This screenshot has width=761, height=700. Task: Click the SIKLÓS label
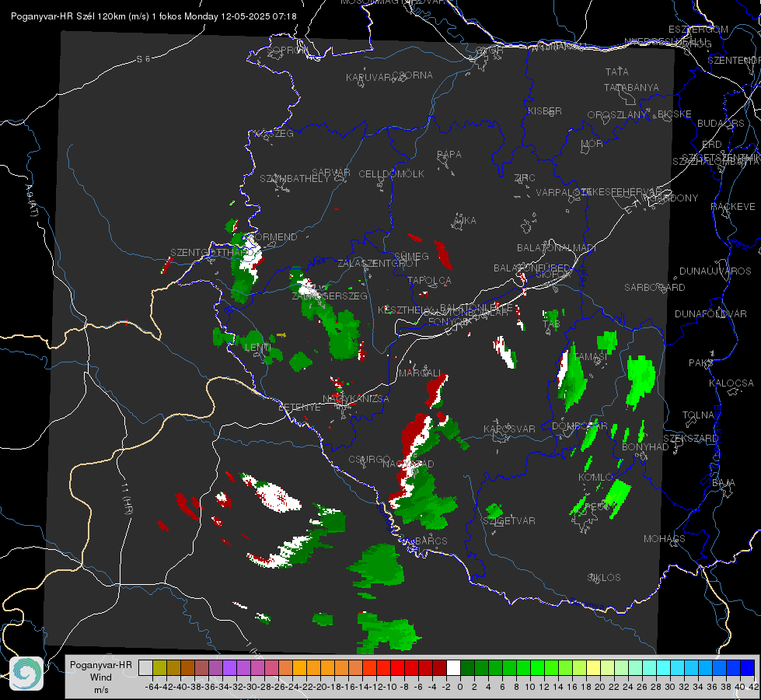(x=604, y=578)
